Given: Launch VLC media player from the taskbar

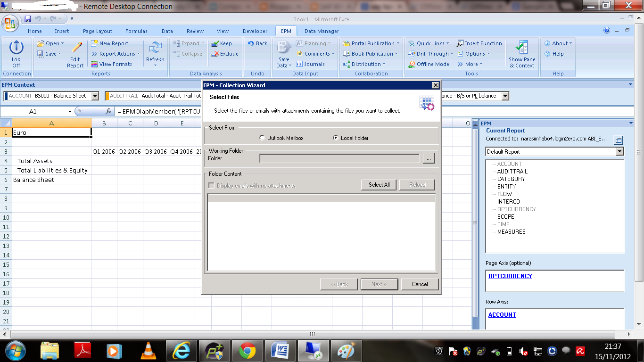Looking at the screenshot, I should point(148,351).
